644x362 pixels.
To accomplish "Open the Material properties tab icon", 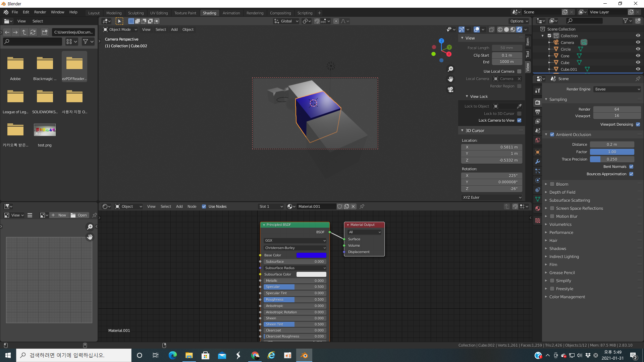I will pos(538,208).
